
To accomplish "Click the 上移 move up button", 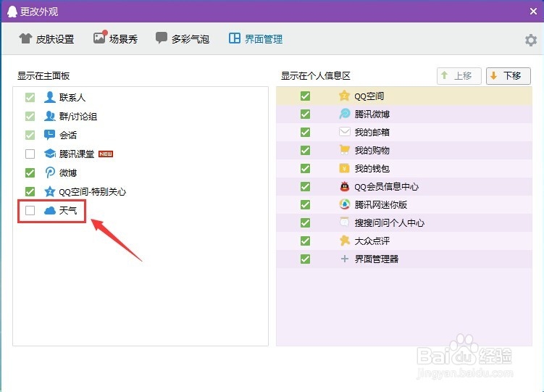I will 459,75.
